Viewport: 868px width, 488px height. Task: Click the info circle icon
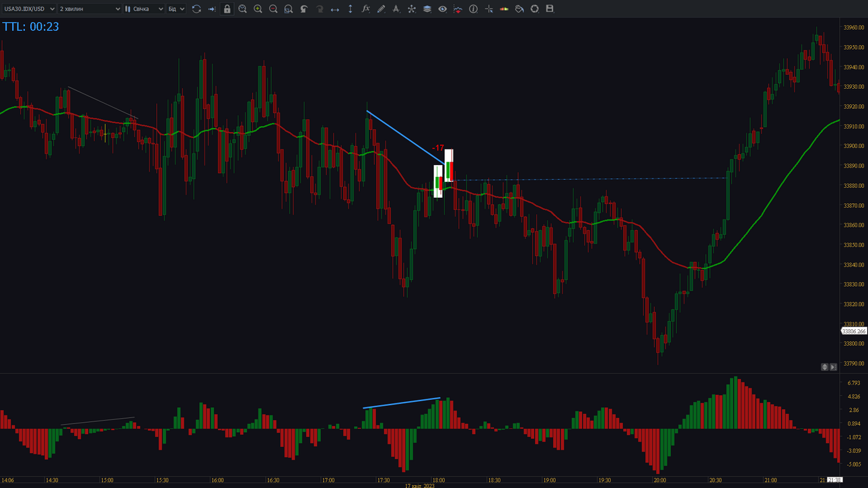473,9
